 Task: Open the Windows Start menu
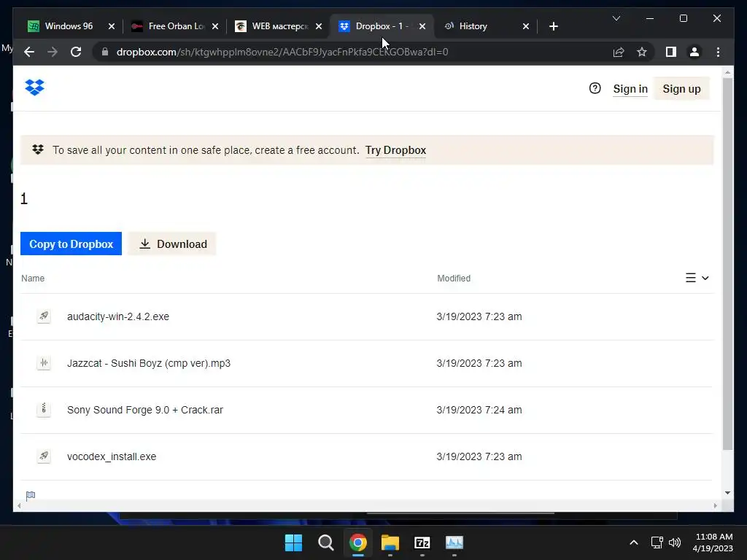[293, 542]
